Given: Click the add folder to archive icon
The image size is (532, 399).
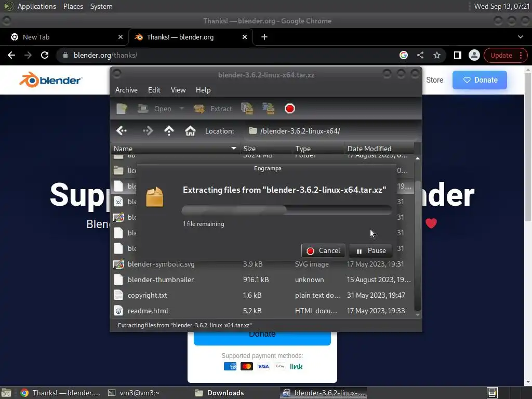Looking at the screenshot, I should (269, 109).
